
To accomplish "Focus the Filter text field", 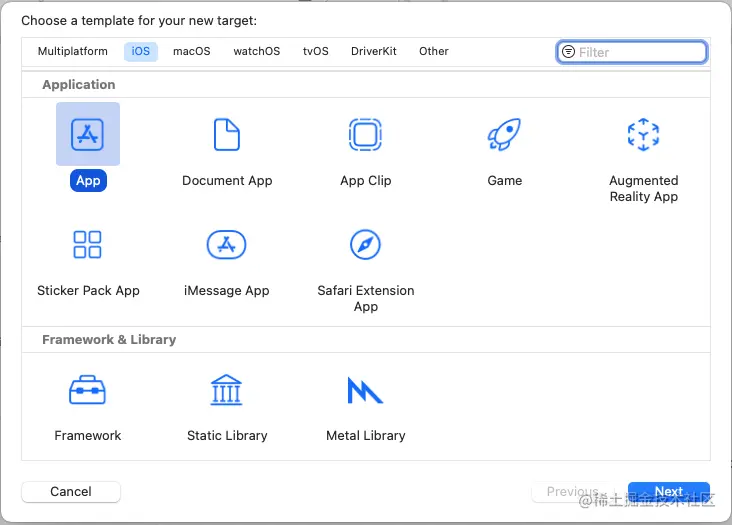I will [632, 52].
